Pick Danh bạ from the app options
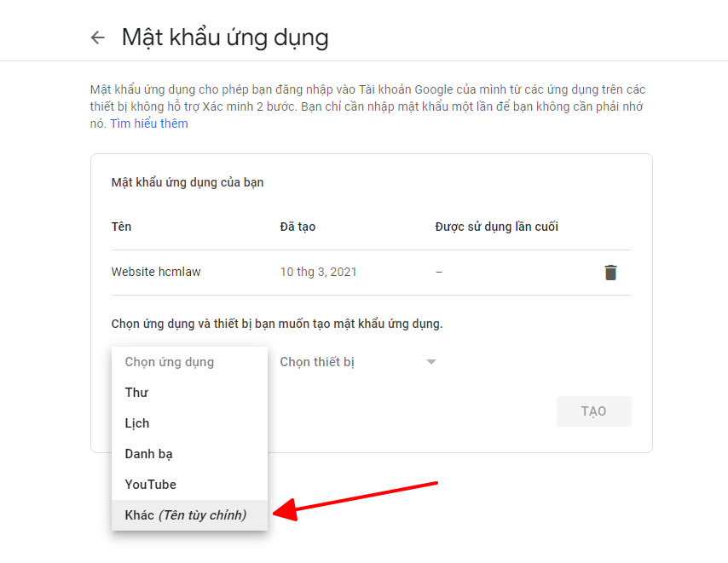Screen dimensions: 728x563 pyautogui.click(x=189, y=454)
